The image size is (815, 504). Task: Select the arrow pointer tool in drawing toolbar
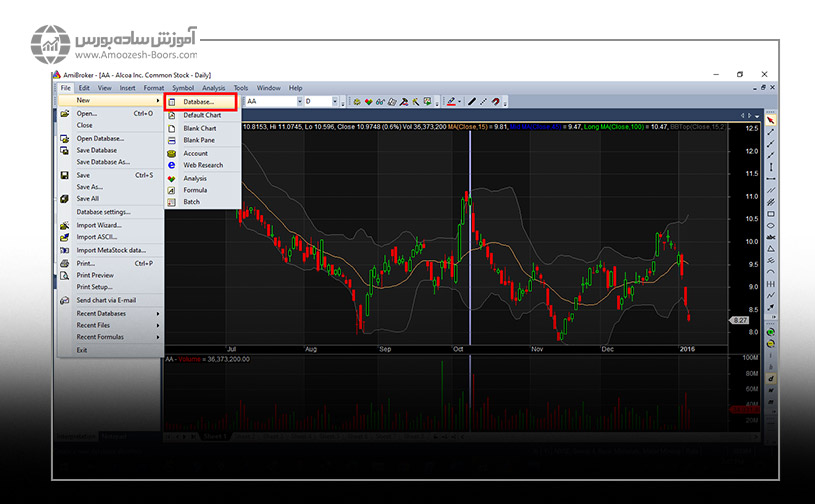[771, 120]
